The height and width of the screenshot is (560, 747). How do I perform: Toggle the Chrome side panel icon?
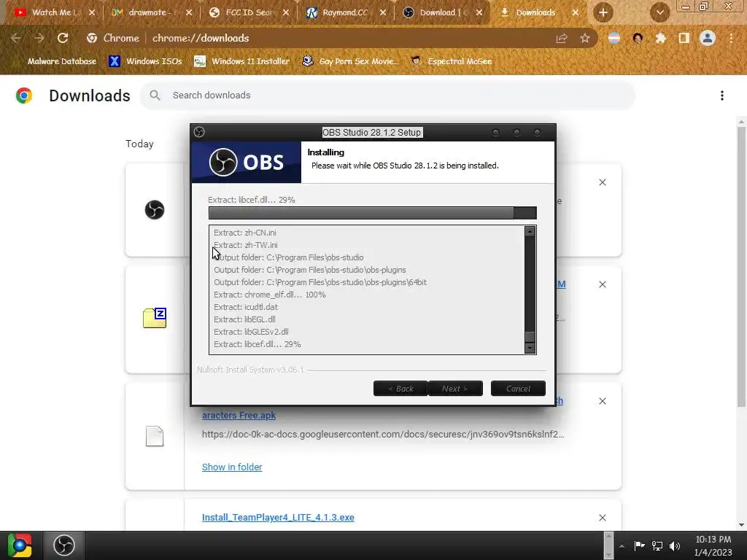point(684,38)
